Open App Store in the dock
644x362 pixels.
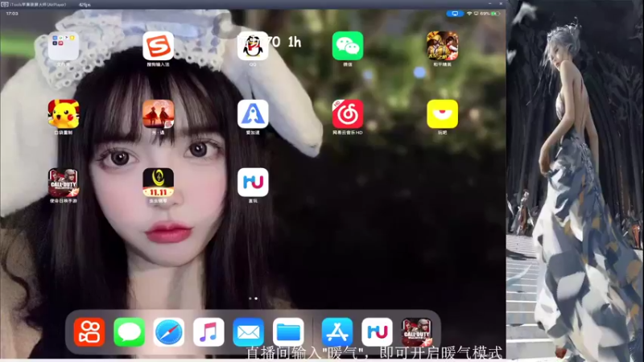(x=337, y=332)
